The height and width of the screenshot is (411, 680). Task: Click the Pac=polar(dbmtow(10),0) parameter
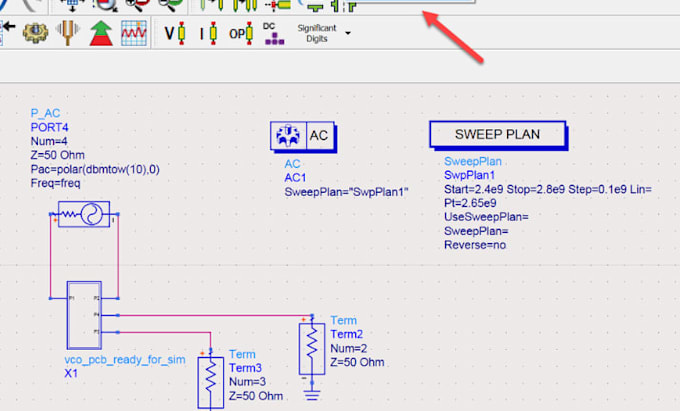coord(95,169)
